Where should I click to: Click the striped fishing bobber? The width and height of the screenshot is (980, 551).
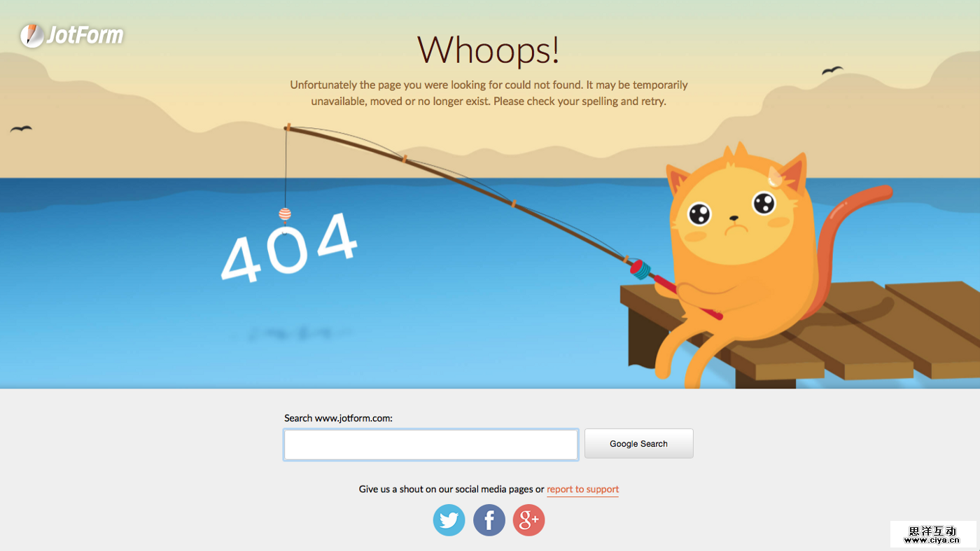click(x=285, y=214)
